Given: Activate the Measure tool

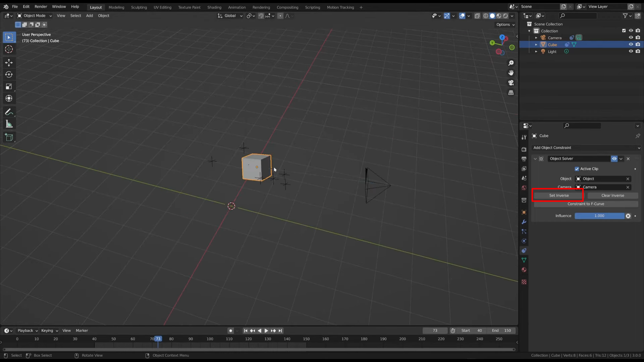Looking at the screenshot, I should (9, 124).
